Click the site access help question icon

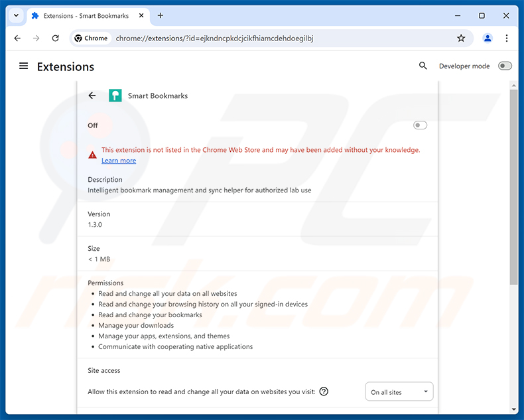[x=324, y=391]
